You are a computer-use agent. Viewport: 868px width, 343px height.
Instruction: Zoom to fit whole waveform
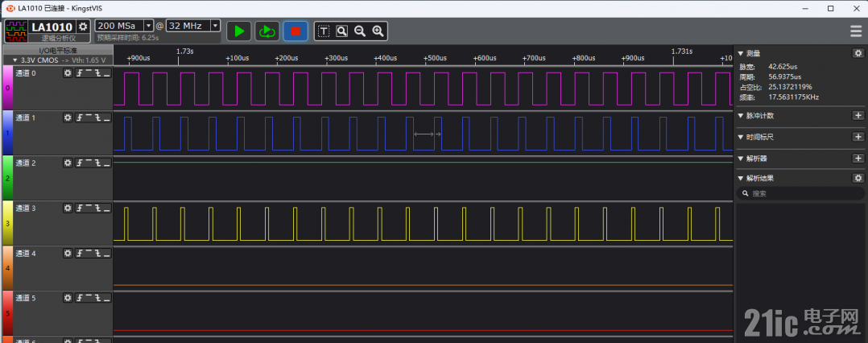click(341, 31)
